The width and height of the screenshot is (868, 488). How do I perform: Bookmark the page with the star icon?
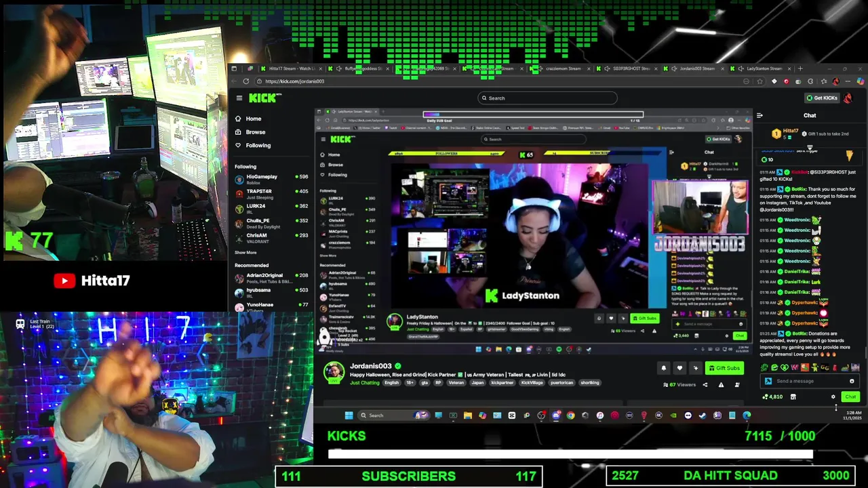click(x=759, y=81)
